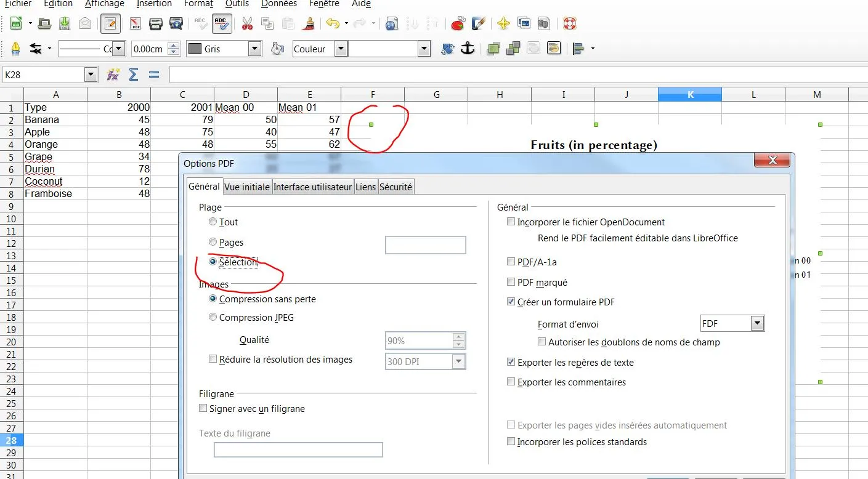
Task: Expand the alignment options dropdown arrow
Action: pos(593,48)
